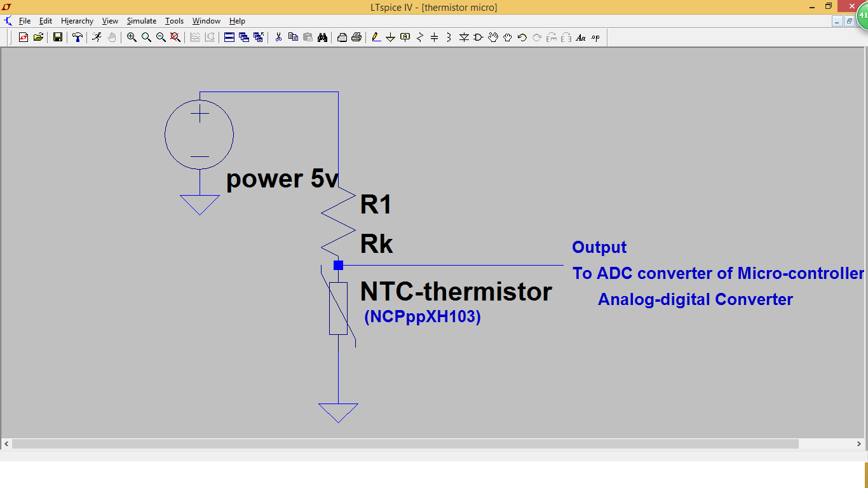
Task: Click the zigzag resistor symbol
Action: point(338,222)
